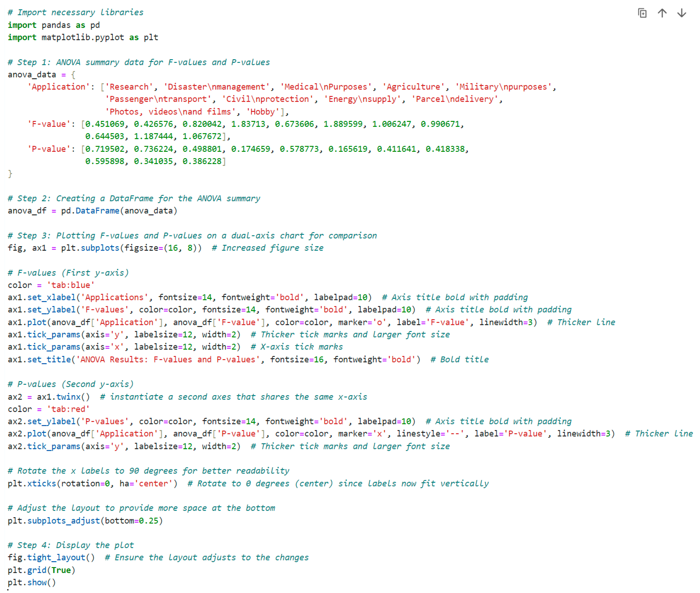The width and height of the screenshot is (700, 593).
Task: Click the '# Import necessary libraries' comment
Action: coord(76,12)
